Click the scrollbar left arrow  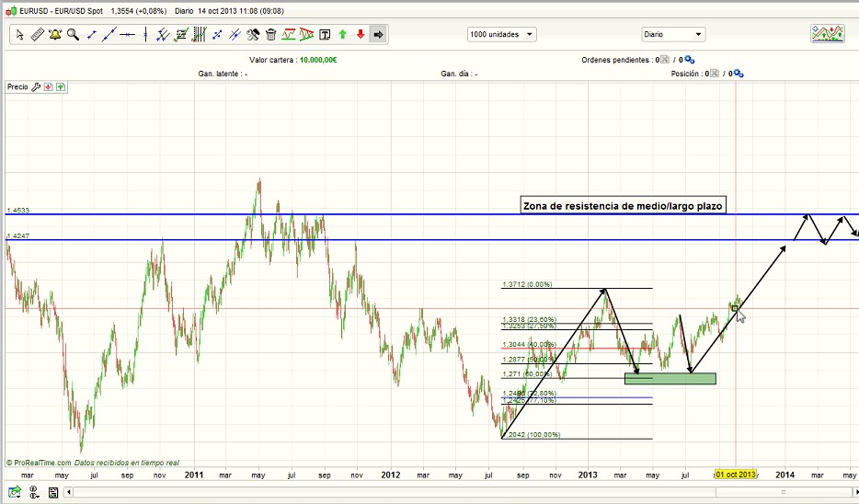click(68, 492)
